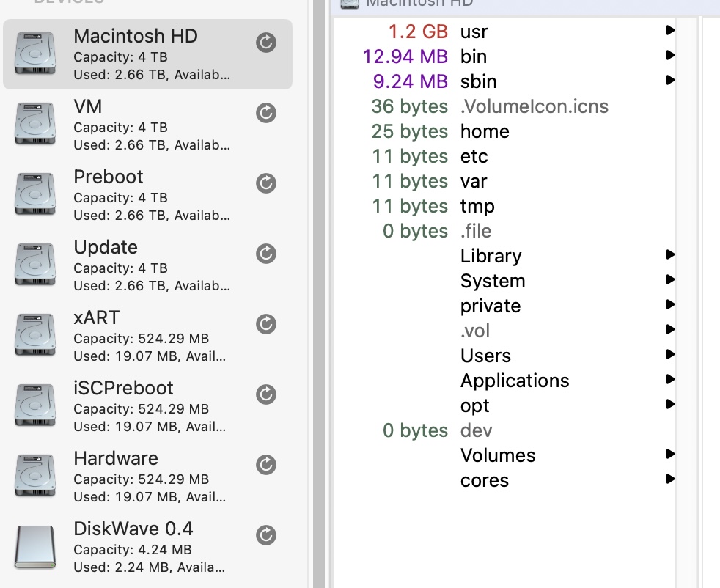720x588 pixels.
Task: Expand the Volumes folder arrow
Action: click(x=670, y=454)
